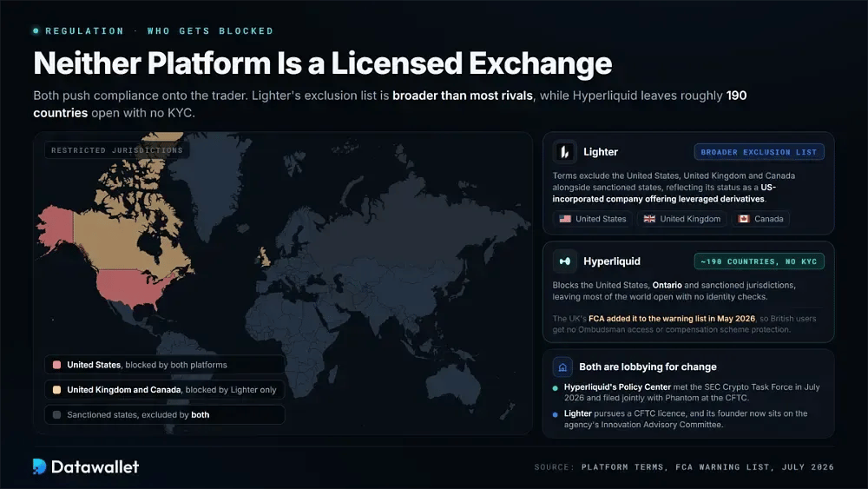This screenshot has height=489, width=868.
Task: Click the Lighter pursues a CFTC licence bullet
Action: (x=686, y=419)
